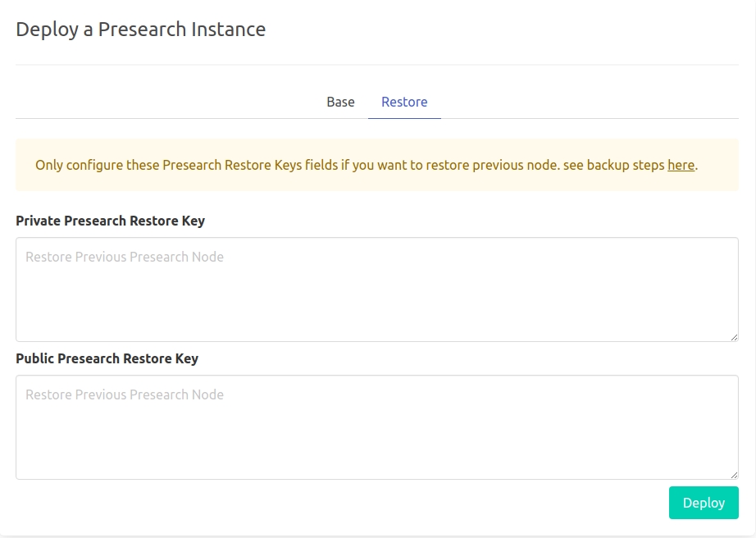The image size is (756, 538).
Task: Click the 'Deploy a Presearch Instance' heading
Action: (x=140, y=30)
